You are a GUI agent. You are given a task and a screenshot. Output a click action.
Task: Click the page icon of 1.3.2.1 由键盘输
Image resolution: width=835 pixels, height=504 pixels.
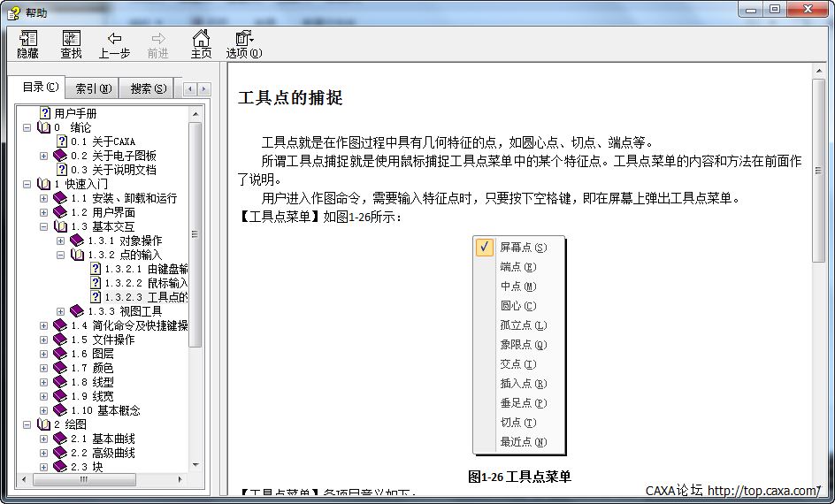pyautogui.click(x=96, y=268)
